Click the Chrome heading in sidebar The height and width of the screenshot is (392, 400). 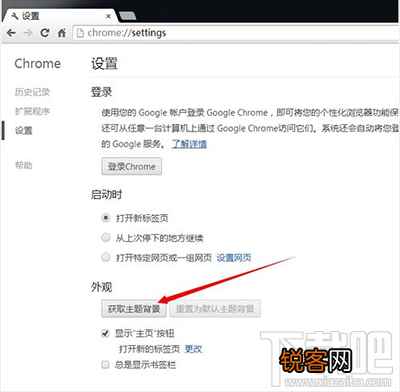(x=38, y=64)
